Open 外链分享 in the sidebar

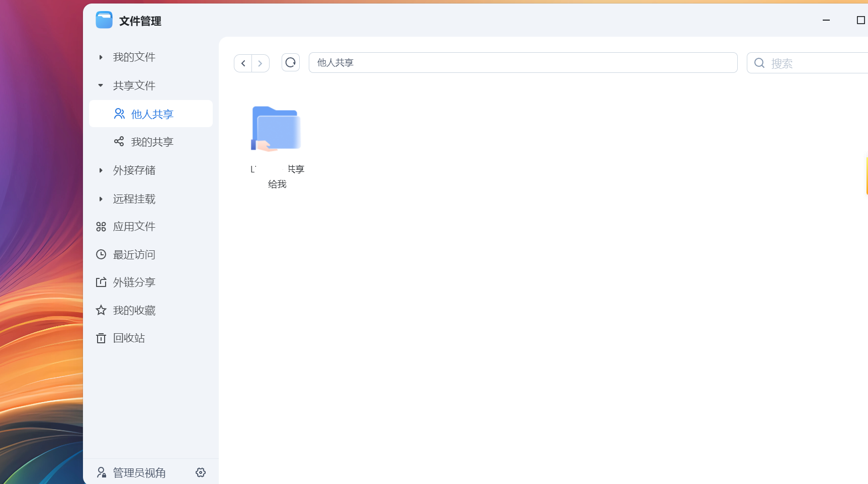pyautogui.click(x=134, y=282)
